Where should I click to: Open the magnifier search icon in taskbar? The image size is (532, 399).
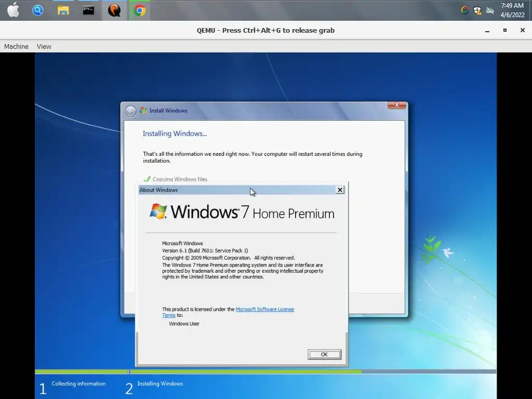point(37,10)
